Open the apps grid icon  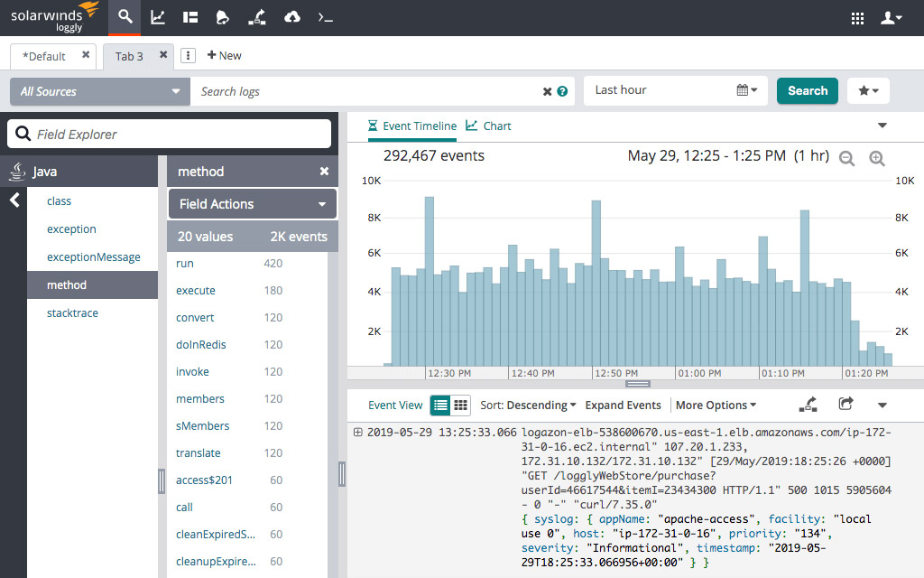coord(858,18)
